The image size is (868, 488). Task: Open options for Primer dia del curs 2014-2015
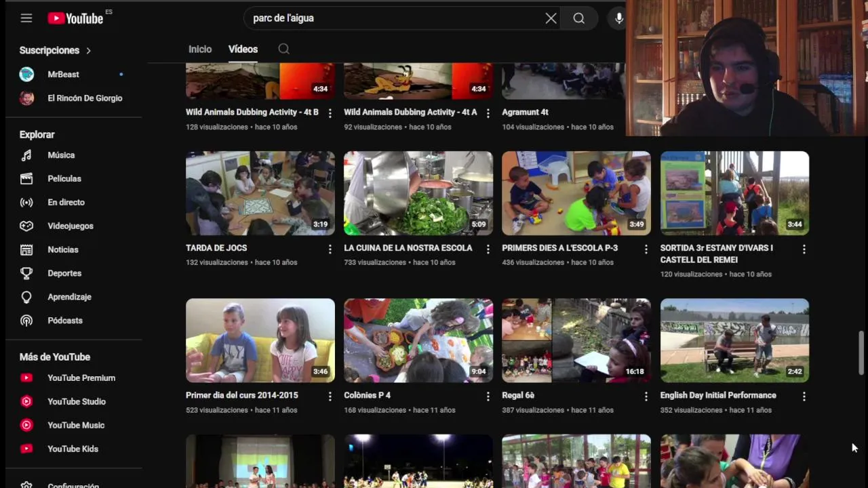pos(330,396)
